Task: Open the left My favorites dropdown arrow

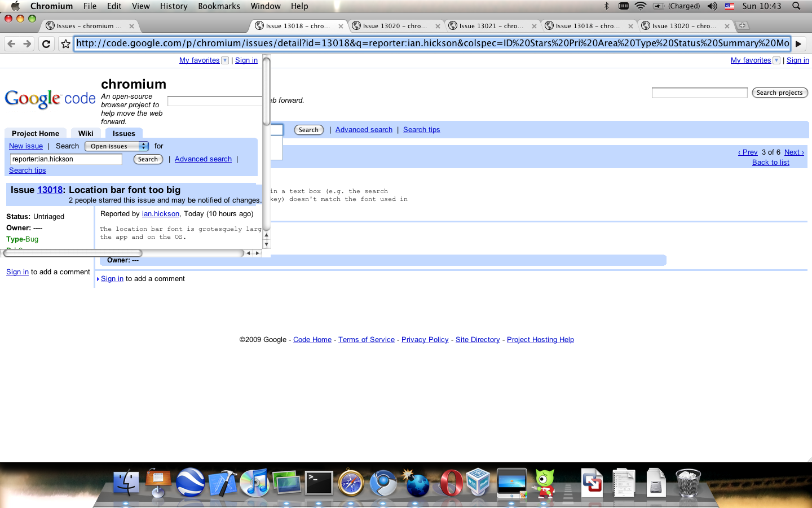Action: click(x=225, y=60)
